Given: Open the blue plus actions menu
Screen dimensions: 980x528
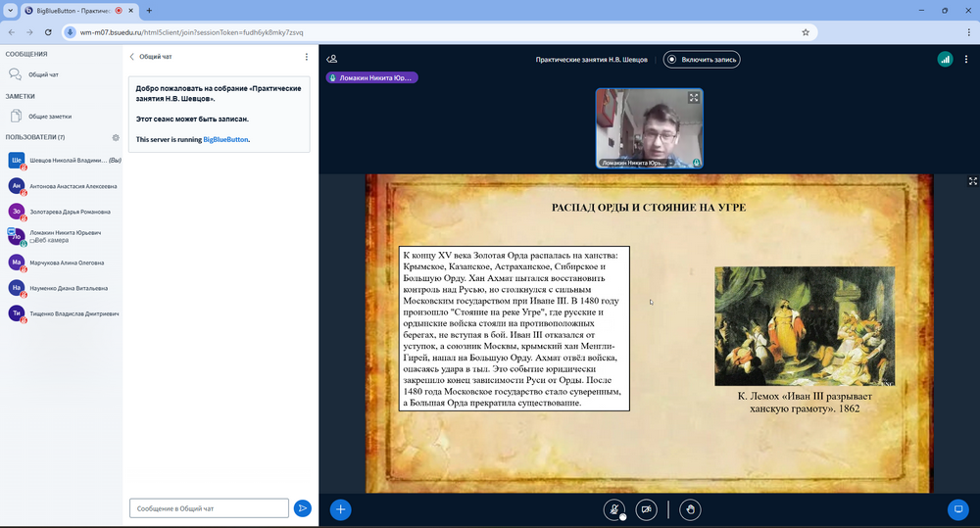Looking at the screenshot, I should 340,508.
